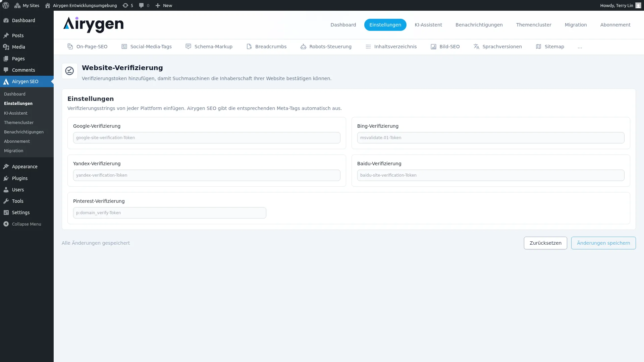
Task: Select the Einstellungen pill tab in header
Action: coord(385,25)
